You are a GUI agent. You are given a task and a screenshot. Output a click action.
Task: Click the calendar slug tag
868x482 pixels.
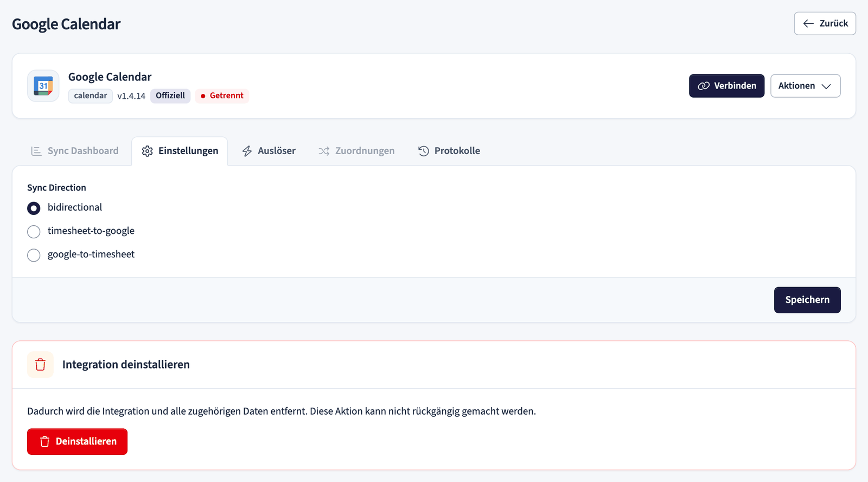pos(91,96)
